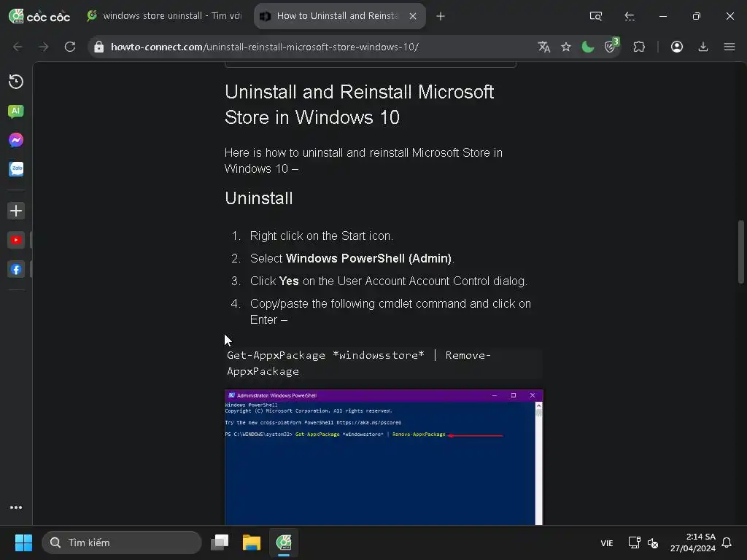Click the Uninstall and Reinstall Microsoft Store heading
The width and height of the screenshot is (747, 560).
359,105
